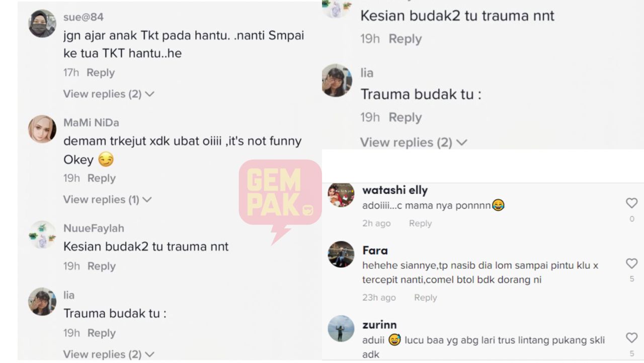Reply to MaMi NiDa's comment
Image resolution: width=644 pixels, height=363 pixels.
point(102,178)
